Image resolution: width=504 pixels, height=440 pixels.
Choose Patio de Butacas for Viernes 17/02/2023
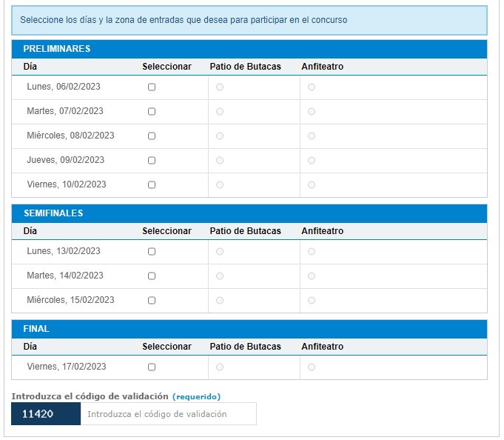[x=220, y=367]
